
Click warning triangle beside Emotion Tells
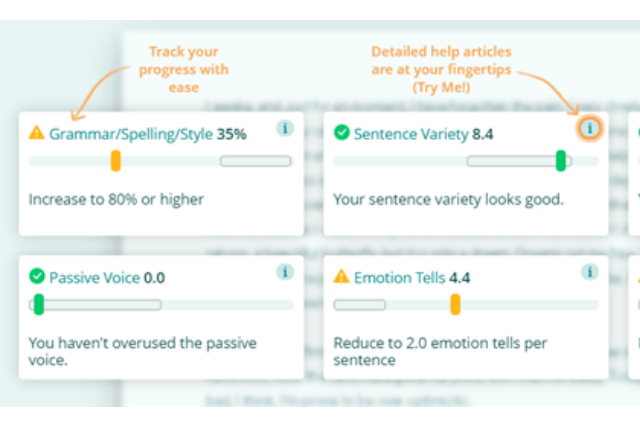pyautogui.click(x=341, y=276)
